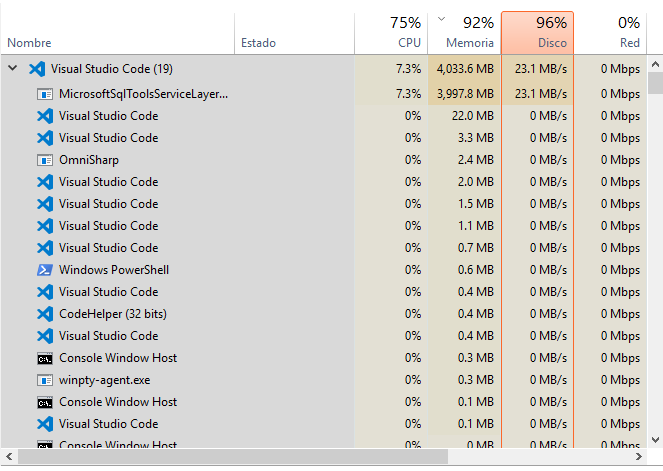This screenshot has height=471, width=663.
Task: Click the vertical scrollbar up arrow
Action: tap(655, 64)
